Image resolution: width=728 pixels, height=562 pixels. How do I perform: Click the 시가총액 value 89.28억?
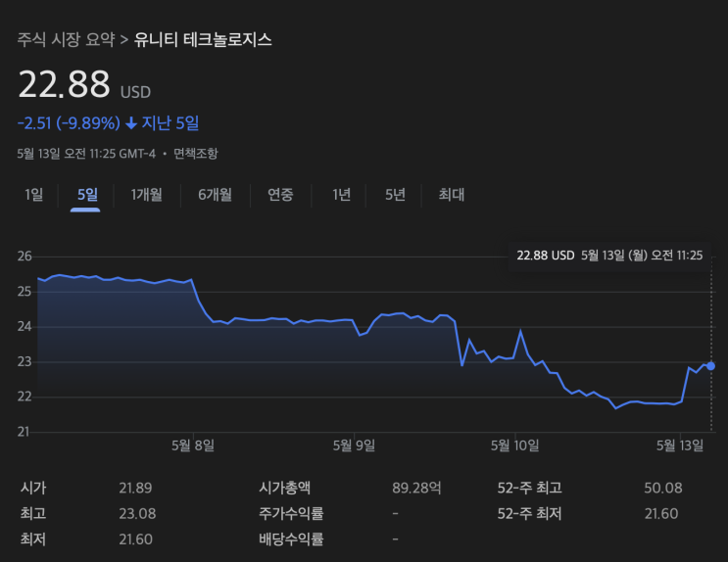tap(416, 489)
